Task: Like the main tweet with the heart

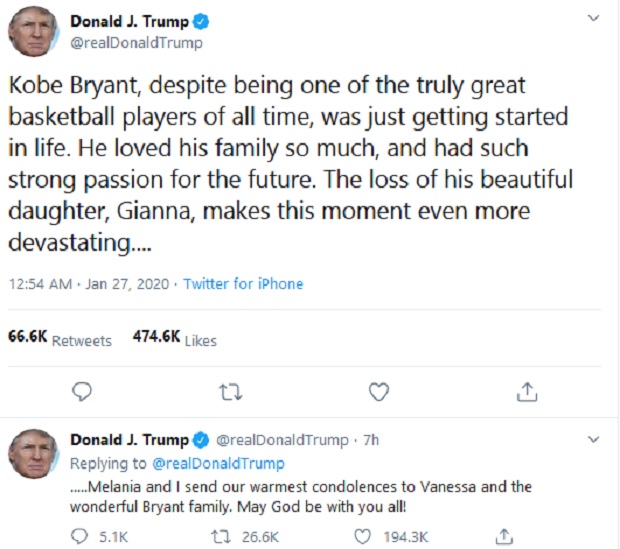Action: point(379,392)
